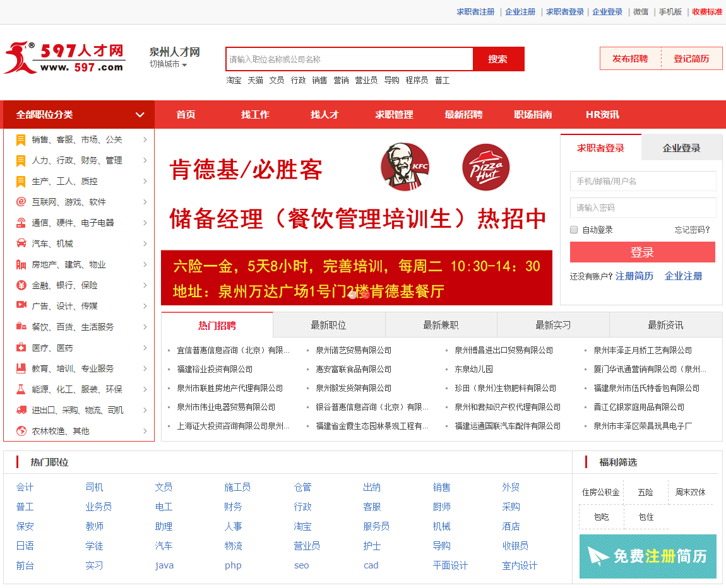This screenshot has width=726, height=588.
Task: Select the 周末双休 welfare filter
Action: [x=691, y=492]
